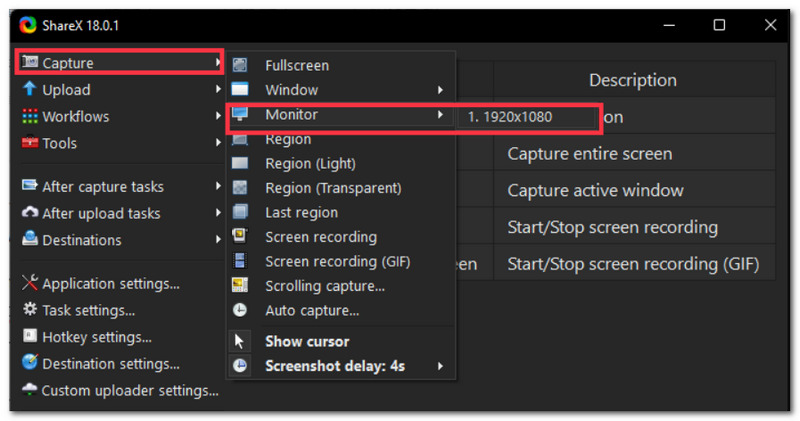Click the ShareX logo in the title bar
The height and width of the screenshot is (421, 800).
pyautogui.click(x=28, y=24)
